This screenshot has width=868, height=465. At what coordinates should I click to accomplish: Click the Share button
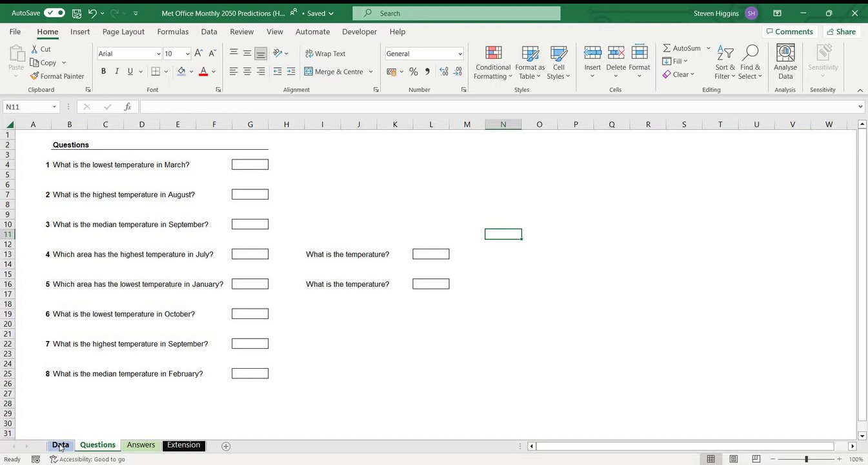[841, 32]
